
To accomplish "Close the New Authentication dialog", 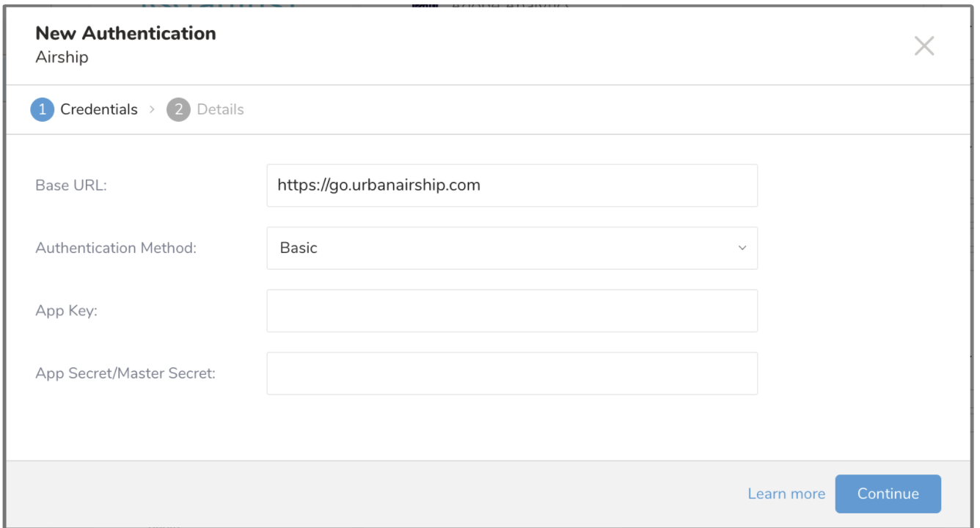I will pyautogui.click(x=924, y=46).
